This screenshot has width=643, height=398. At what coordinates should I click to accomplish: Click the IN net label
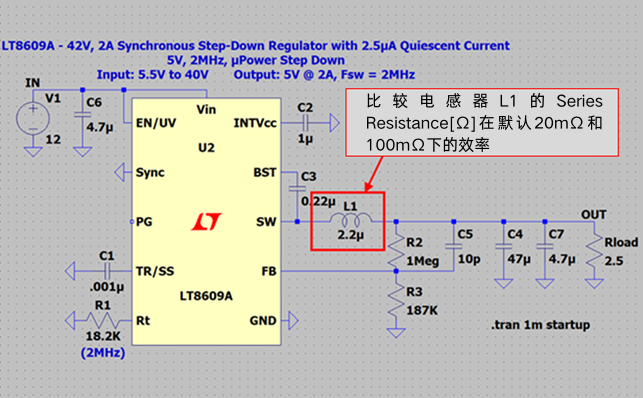click(32, 83)
